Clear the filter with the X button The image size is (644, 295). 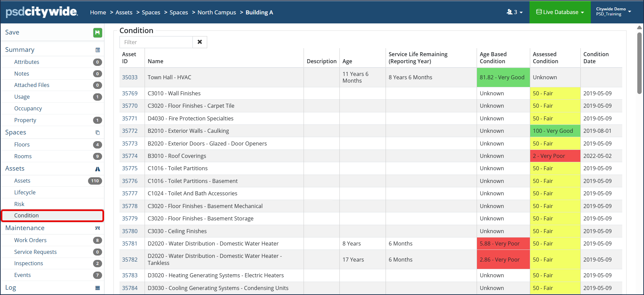200,42
